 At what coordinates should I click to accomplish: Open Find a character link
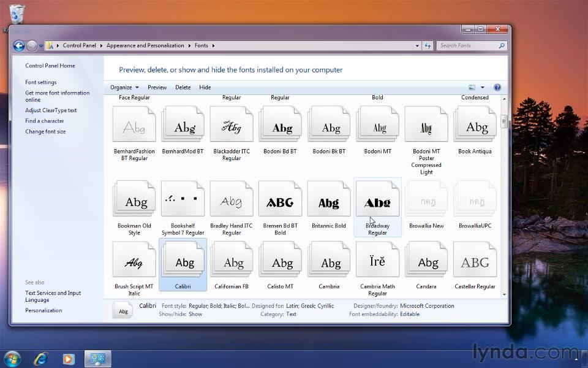(x=45, y=121)
